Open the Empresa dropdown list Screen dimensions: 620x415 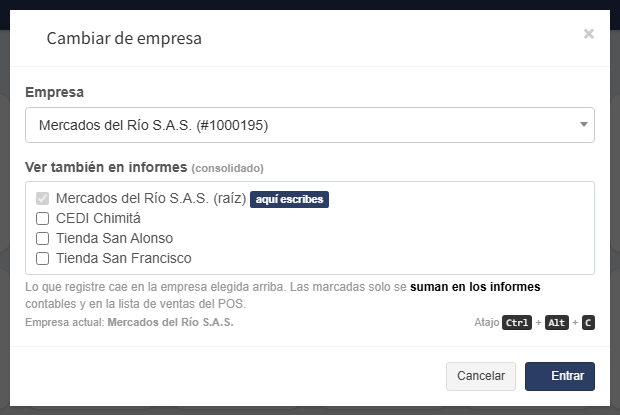(x=310, y=125)
